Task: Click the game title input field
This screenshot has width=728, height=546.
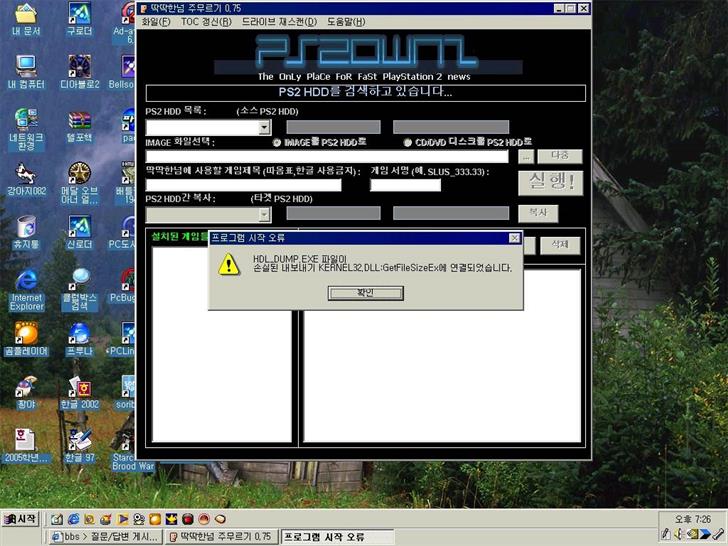Action: point(243,185)
